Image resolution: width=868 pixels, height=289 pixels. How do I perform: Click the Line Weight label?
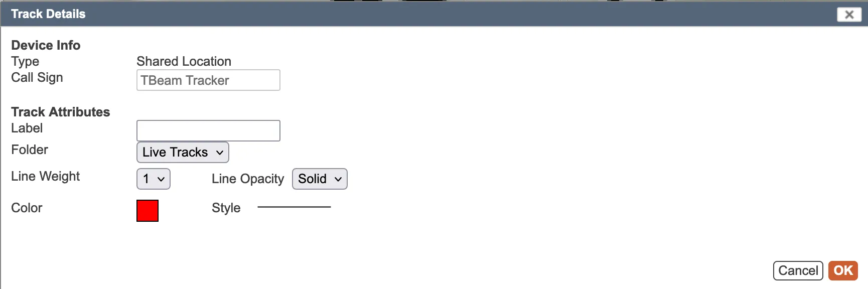pyautogui.click(x=45, y=176)
